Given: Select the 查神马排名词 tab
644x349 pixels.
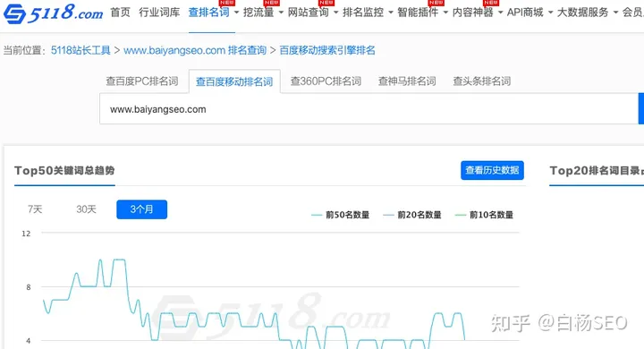Looking at the screenshot, I should pos(407,81).
